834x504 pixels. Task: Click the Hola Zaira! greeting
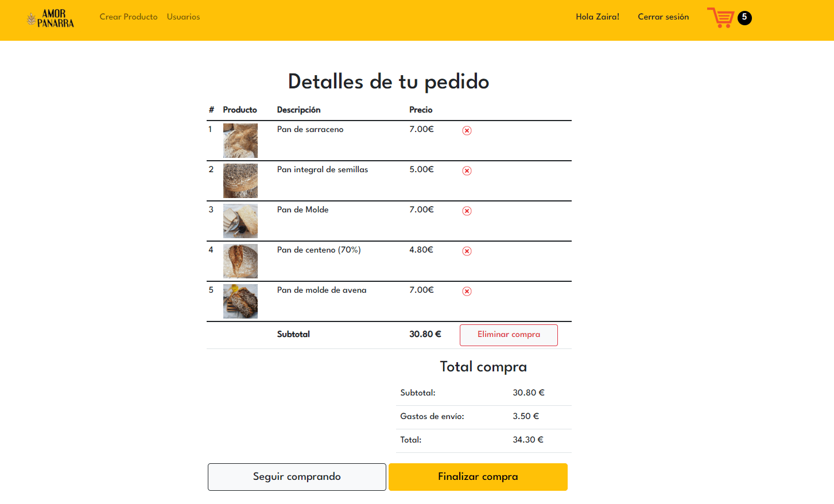(x=598, y=17)
